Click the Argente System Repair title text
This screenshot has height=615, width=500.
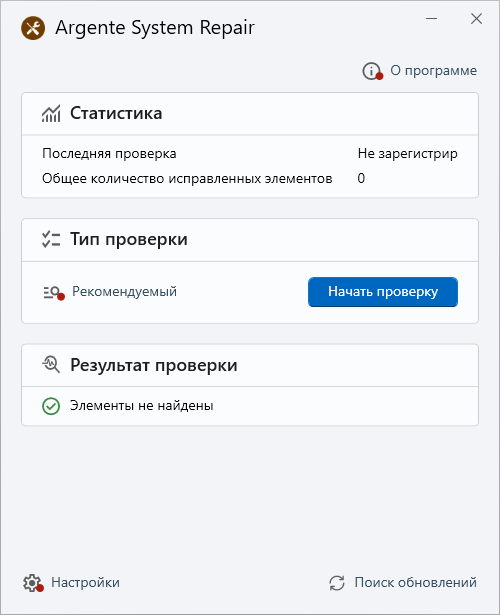pos(155,28)
